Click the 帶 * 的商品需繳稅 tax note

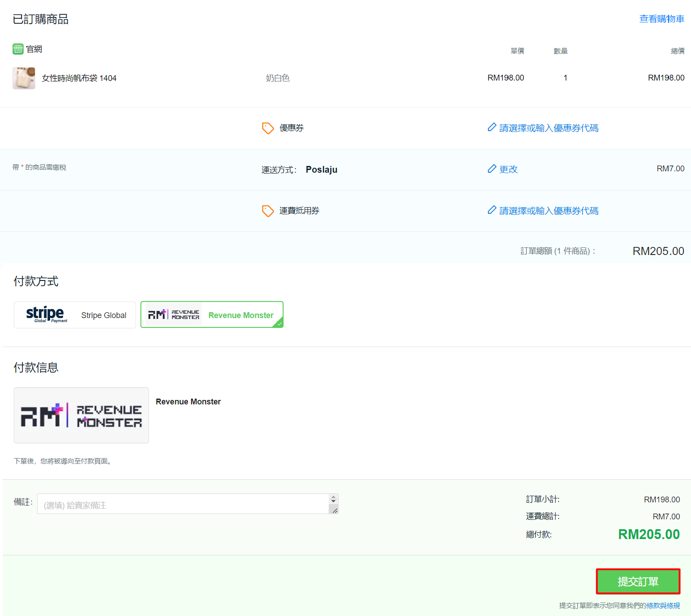click(39, 167)
